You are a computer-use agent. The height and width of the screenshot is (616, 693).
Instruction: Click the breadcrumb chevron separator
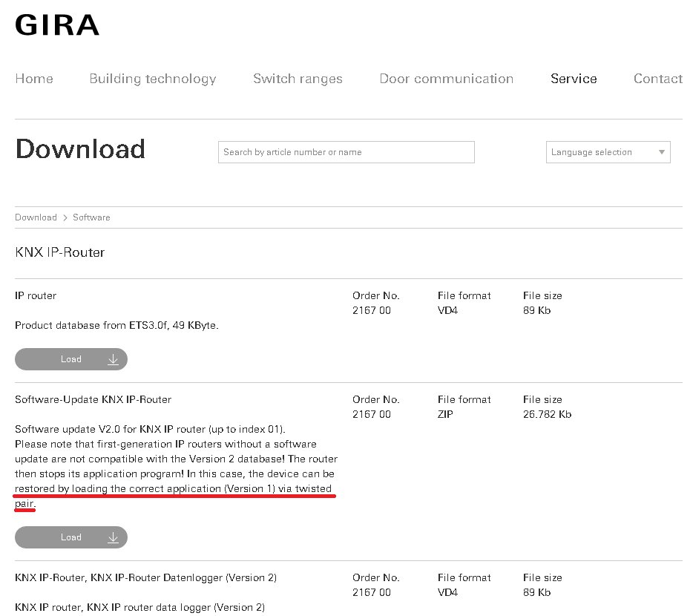pyautogui.click(x=65, y=217)
